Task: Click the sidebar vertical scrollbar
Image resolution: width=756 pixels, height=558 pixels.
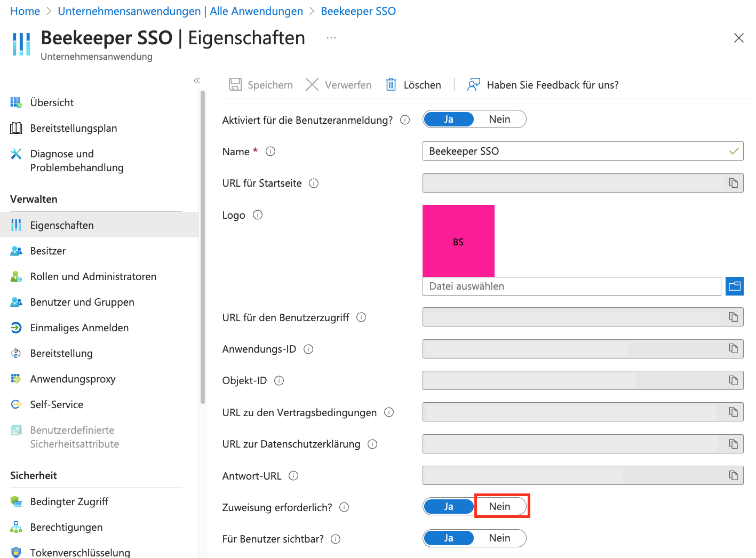Action: pos(203,247)
